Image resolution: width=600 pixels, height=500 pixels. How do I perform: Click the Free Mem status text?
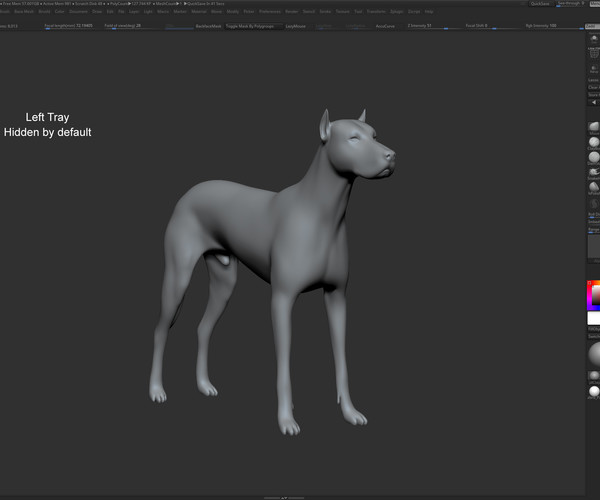[x=20, y=3]
